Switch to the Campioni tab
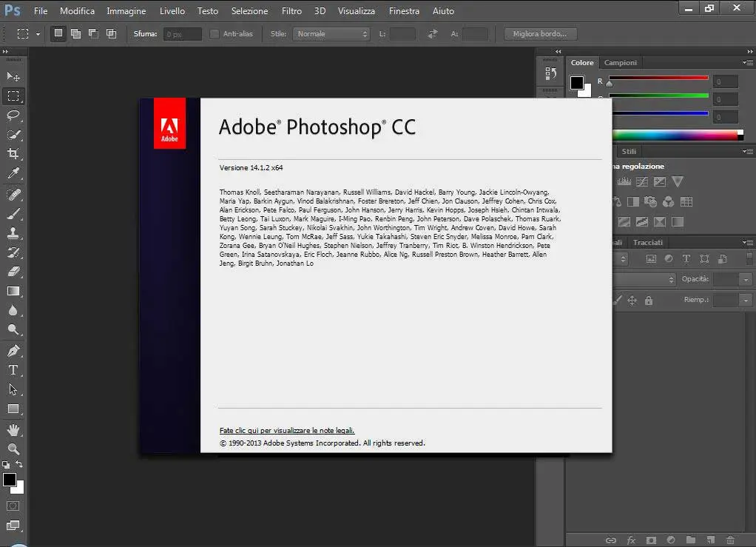This screenshot has height=547, width=756. click(621, 63)
